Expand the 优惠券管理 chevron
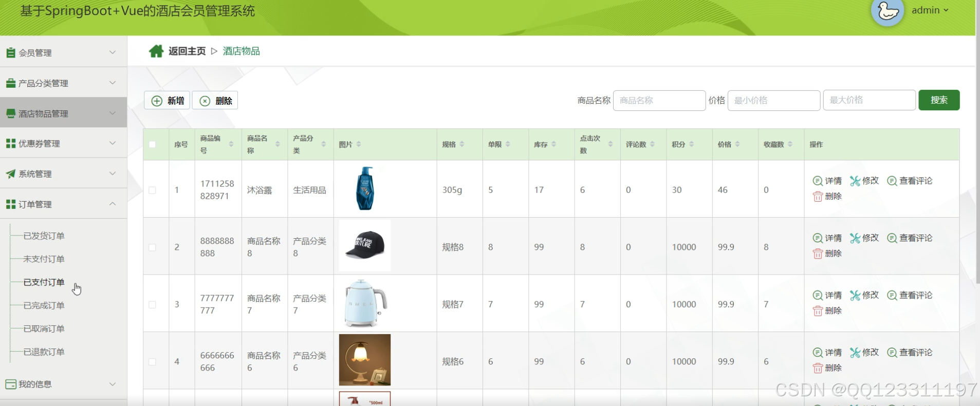 click(x=113, y=143)
